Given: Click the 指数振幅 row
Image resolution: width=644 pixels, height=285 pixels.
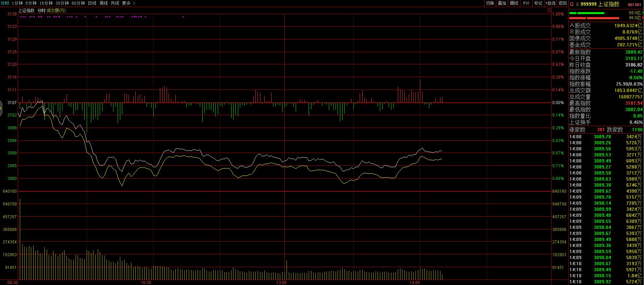Looking at the screenshot, I should click(606, 84).
